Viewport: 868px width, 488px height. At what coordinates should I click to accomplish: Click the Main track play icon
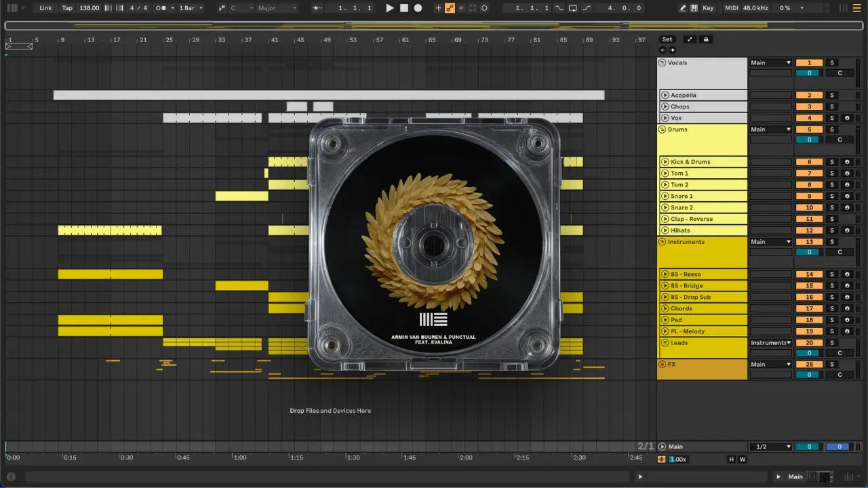(x=663, y=447)
